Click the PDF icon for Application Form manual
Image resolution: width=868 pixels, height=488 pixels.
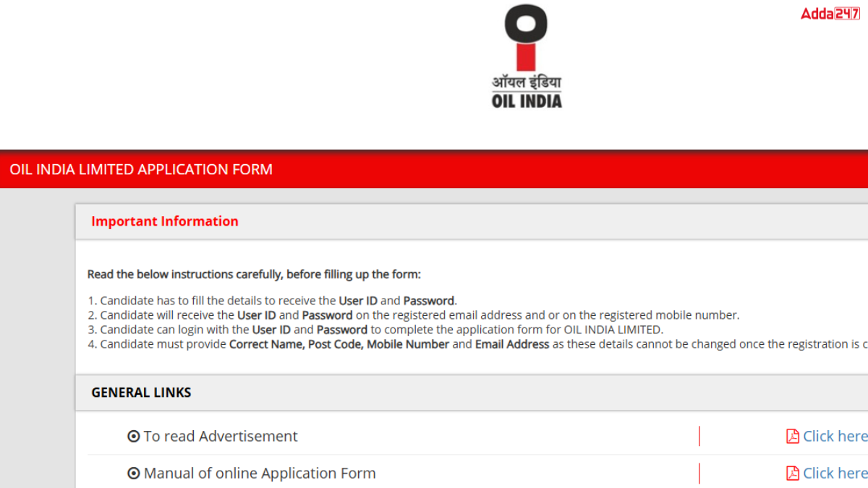(x=793, y=473)
